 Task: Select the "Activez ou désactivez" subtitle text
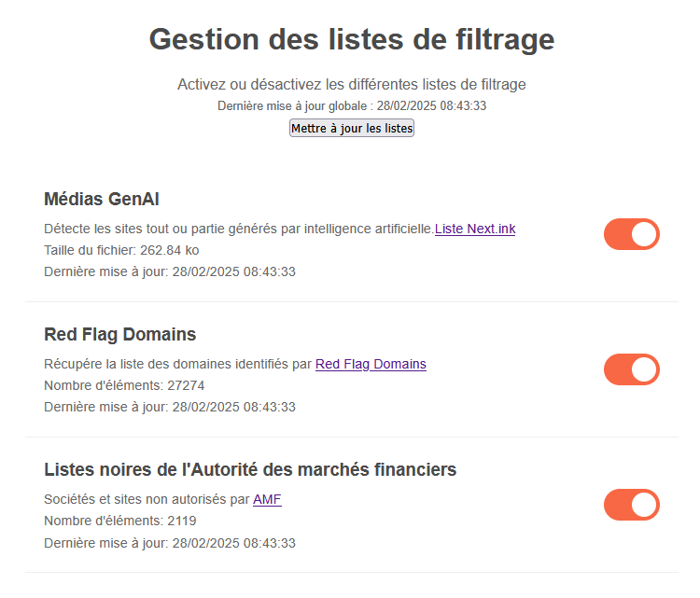pos(351,84)
